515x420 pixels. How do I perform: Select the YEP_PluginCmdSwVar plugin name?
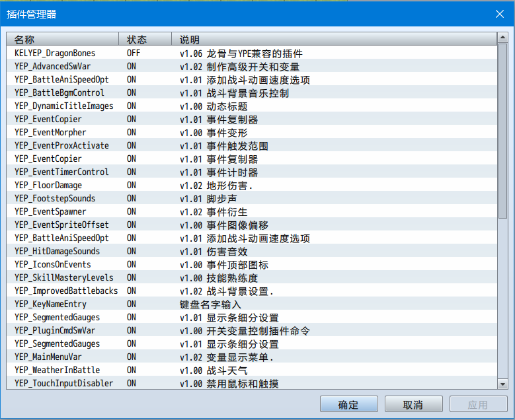[x=55, y=330]
